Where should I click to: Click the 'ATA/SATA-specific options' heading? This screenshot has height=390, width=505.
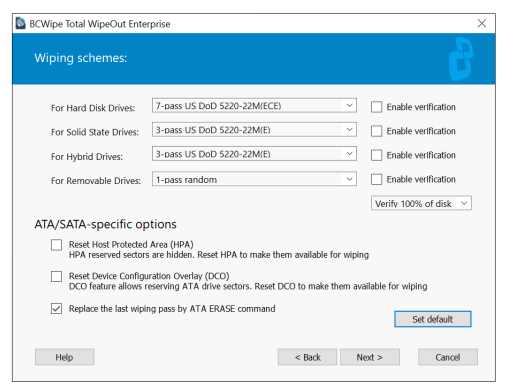pos(105,224)
